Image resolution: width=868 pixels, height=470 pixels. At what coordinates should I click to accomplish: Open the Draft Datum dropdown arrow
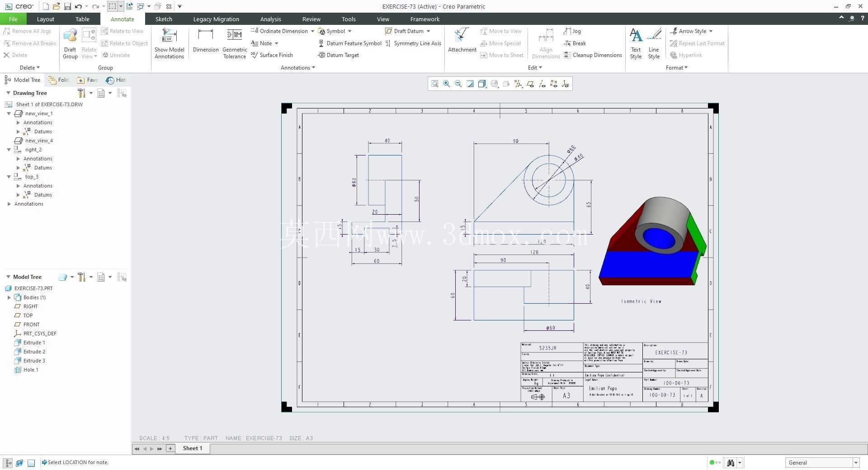click(428, 31)
